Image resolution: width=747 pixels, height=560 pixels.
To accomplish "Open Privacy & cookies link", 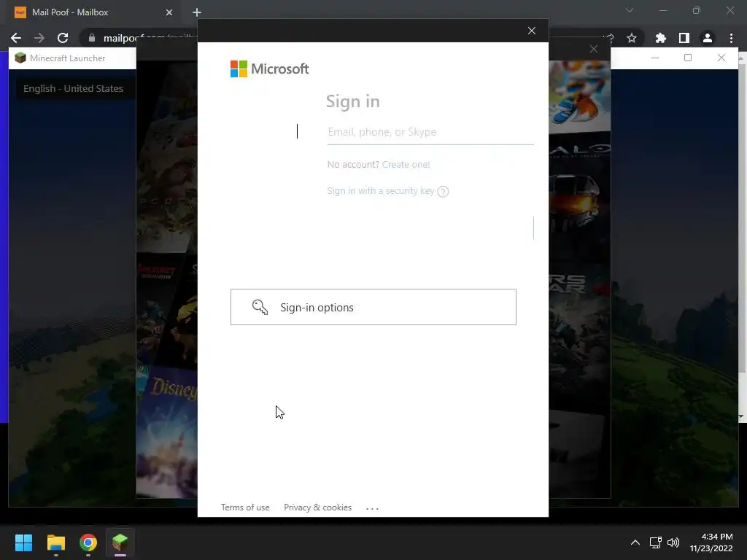I will 318,507.
